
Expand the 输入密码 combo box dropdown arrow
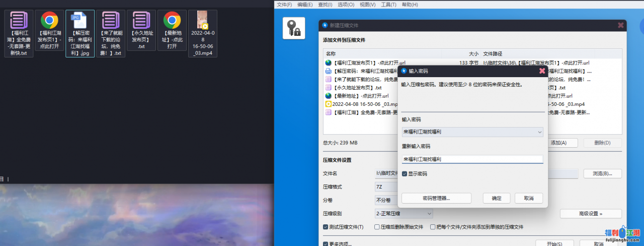tap(540, 132)
